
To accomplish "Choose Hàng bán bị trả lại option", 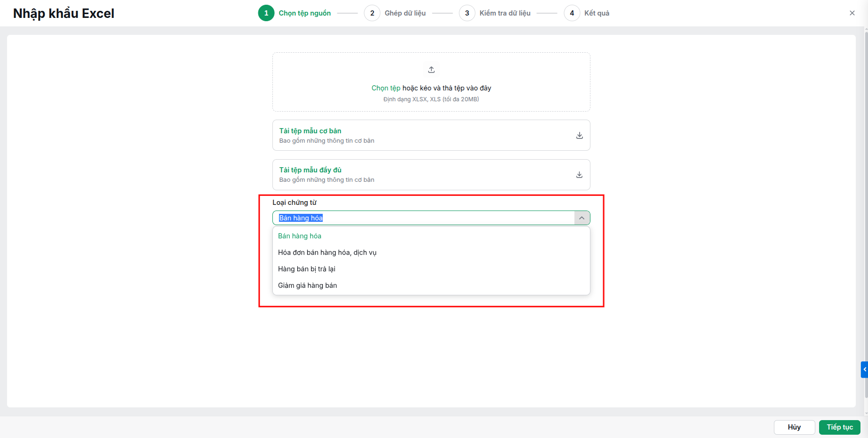I will click(x=431, y=269).
